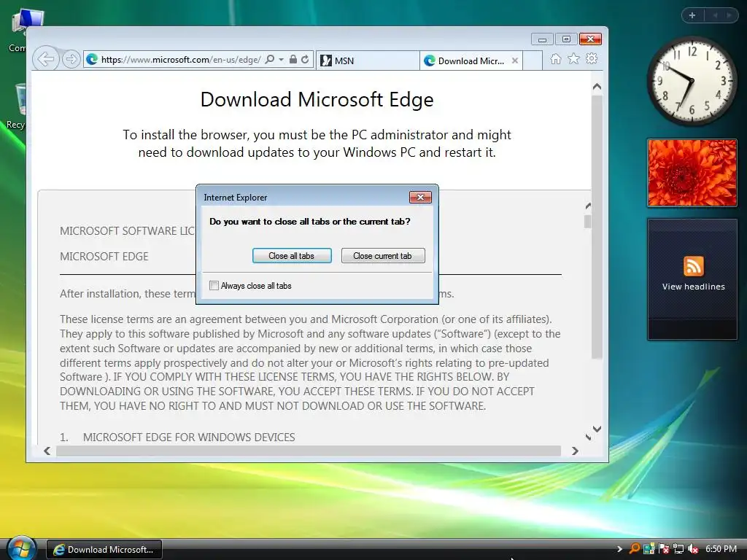The image size is (747, 560).
Task: Click the horizontal scrollbar right arrow
Action: point(575,451)
